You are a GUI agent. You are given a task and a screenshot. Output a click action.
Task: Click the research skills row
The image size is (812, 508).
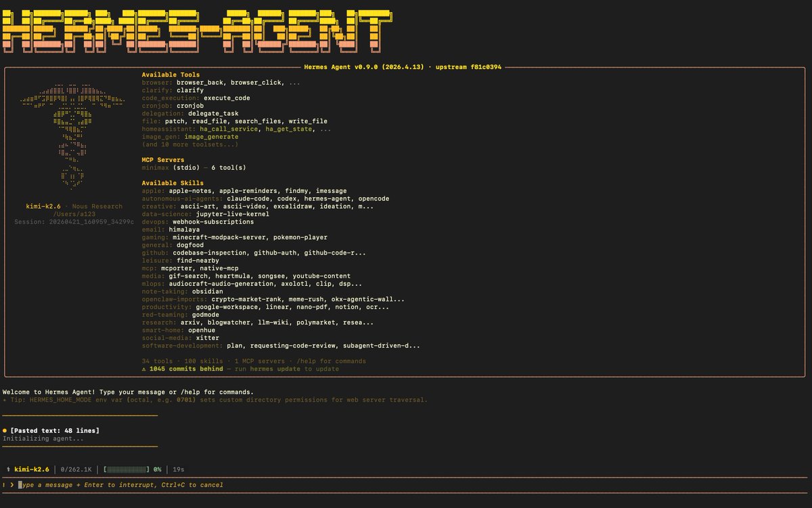tap(258, 322)
